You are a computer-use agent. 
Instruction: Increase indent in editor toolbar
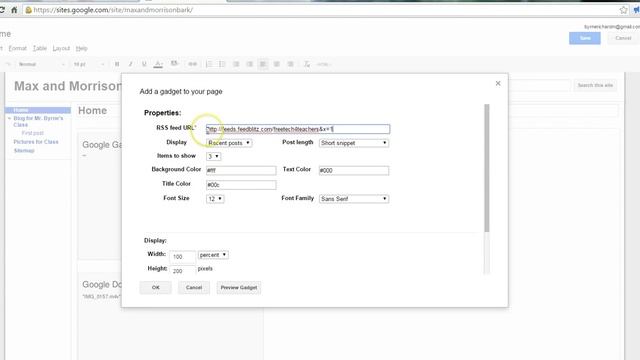coord(249,64)
